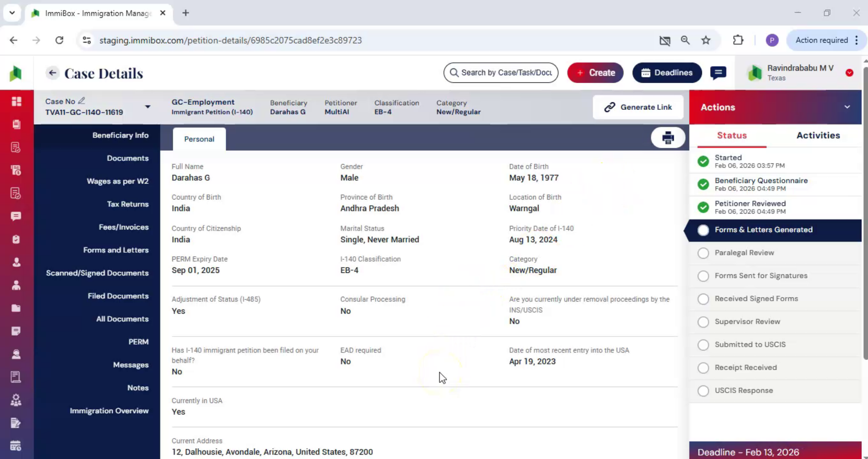Click the chat bubble icon in left sidebar
This screenshot has height=459, width=868.
click(x=16, y=216)
